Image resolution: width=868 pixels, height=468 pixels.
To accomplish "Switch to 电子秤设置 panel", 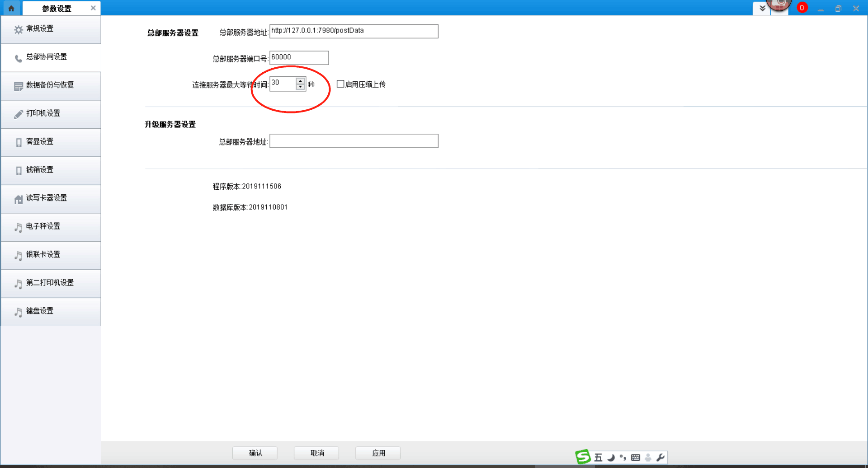I will [x=51, y=227].
